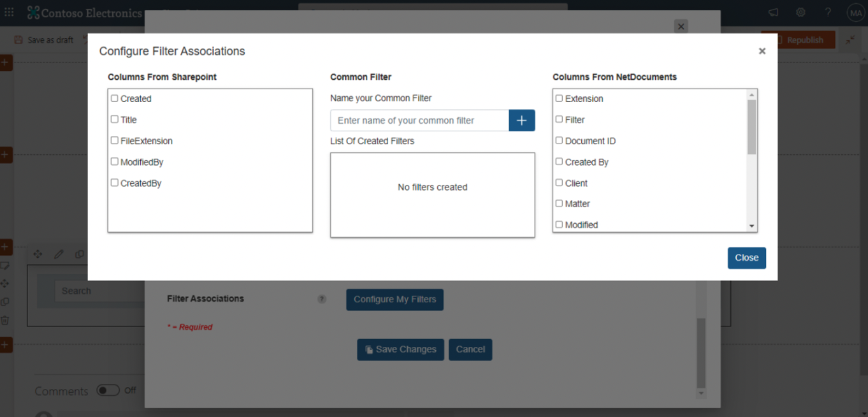Click the plus icon to add common filter

521,120
